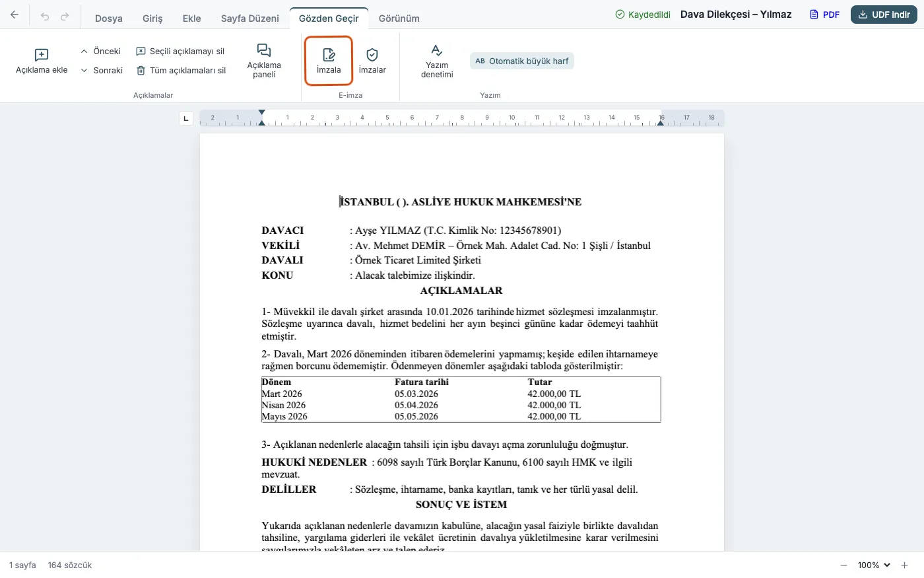This screenshot has height=578, width=924.
Task: Click the text Örnek Ticaret Limited Şirketi
Action: coord(418,260)
